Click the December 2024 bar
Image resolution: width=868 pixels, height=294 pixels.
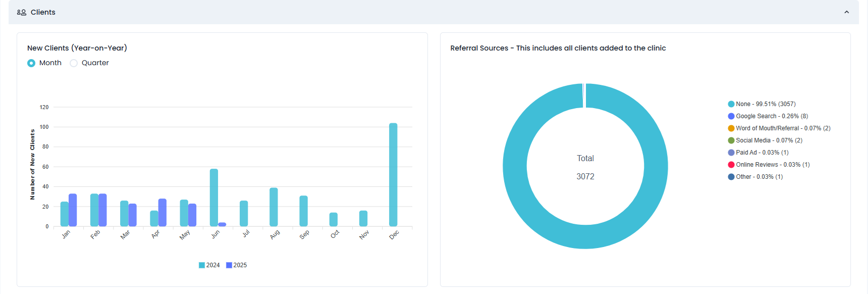[x=393, y=175]
